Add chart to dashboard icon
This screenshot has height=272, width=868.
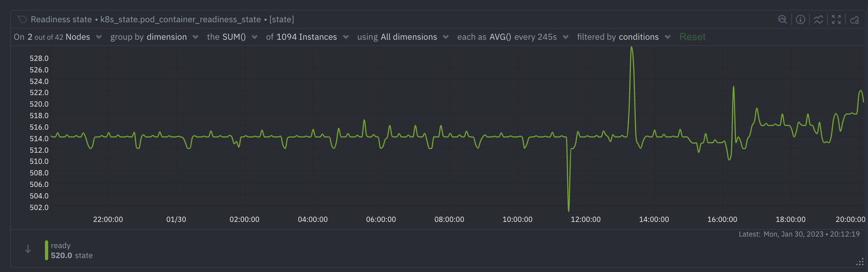854,19
